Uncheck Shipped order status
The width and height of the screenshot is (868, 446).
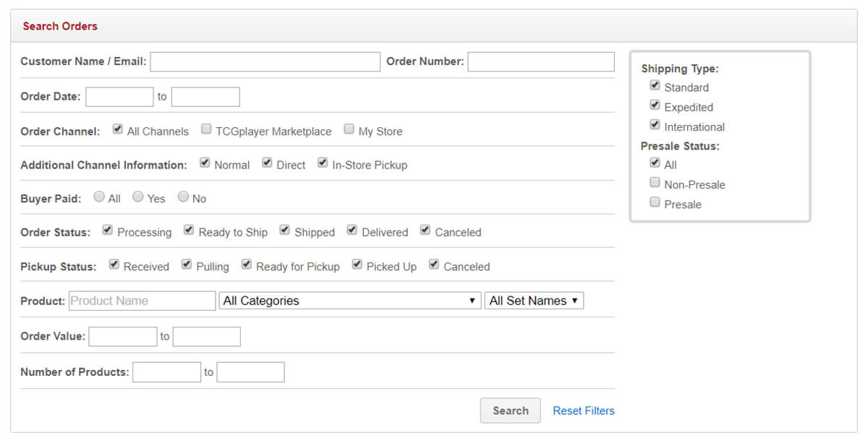click(285, 231)
